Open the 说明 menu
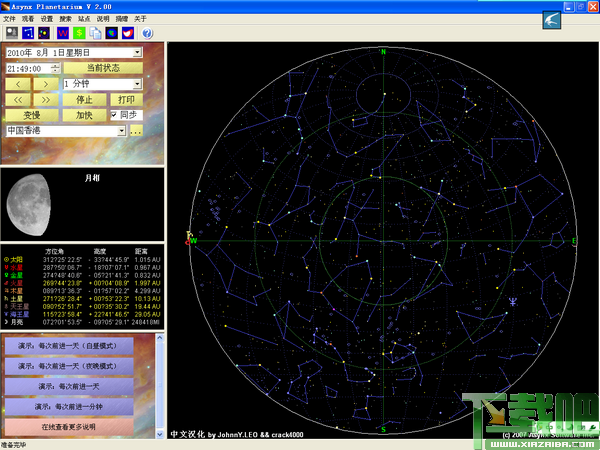This screenshot has height=450, width=600. [x=103, y=19]
